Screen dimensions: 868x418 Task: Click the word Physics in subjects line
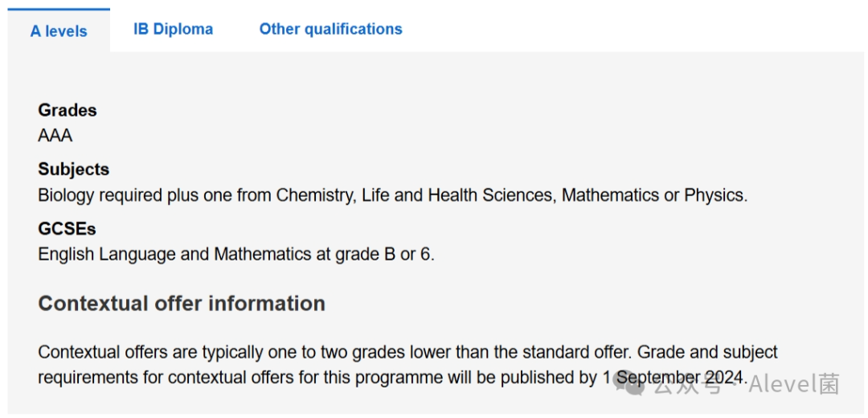[x=714, y=195]
